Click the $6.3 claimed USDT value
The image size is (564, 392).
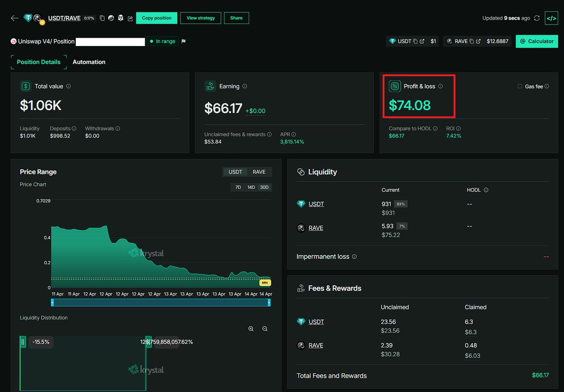tap(470, 332)
